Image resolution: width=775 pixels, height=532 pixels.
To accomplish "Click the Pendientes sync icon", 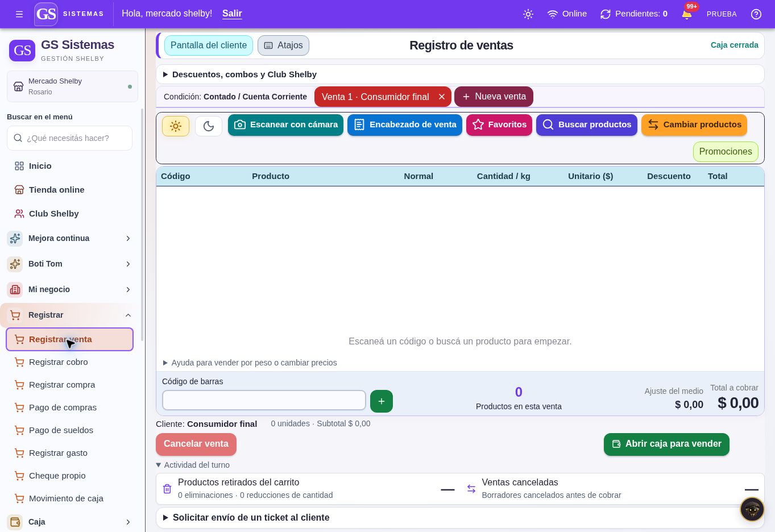I will coord(606,14).
